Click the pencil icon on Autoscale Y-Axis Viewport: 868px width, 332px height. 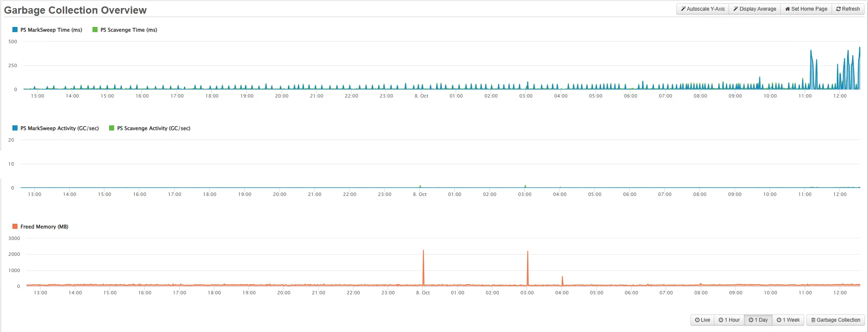pyautogui.click(x=683, y=9)
